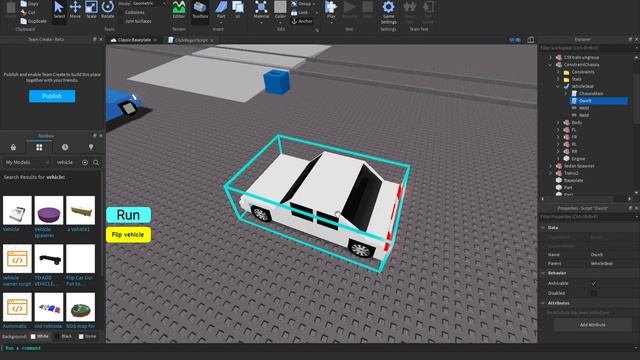Expand the Stats folder in Explorer
Screen dimensions: 640x360
tap(558, 79)
